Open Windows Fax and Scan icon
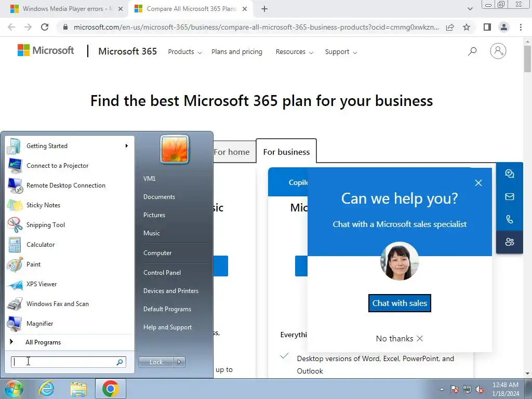 pos(14,303)
